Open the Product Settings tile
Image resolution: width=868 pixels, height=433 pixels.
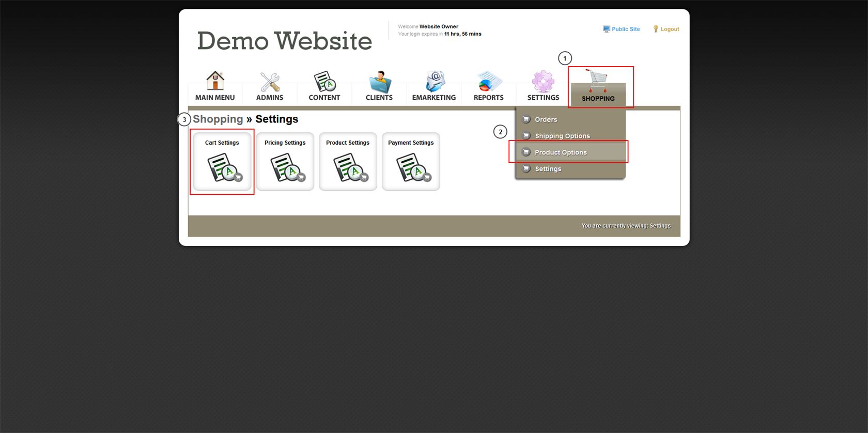[348, 162]
